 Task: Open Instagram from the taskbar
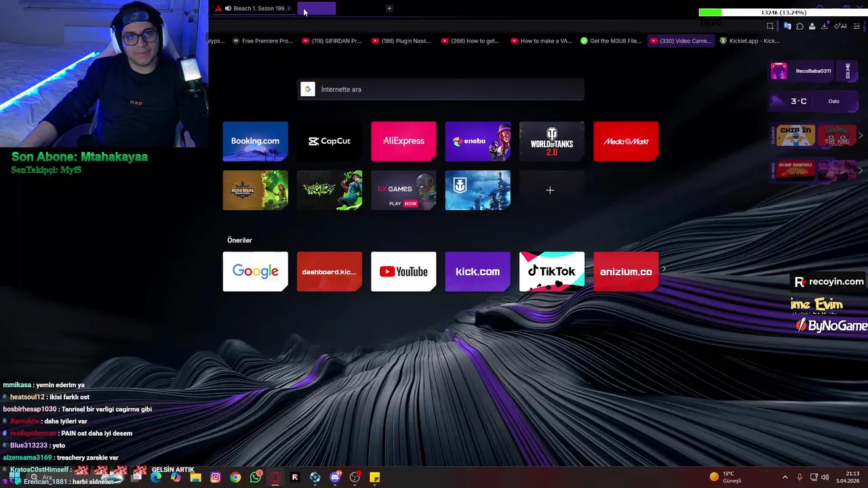pyautogui.click(x=216, y=477)
